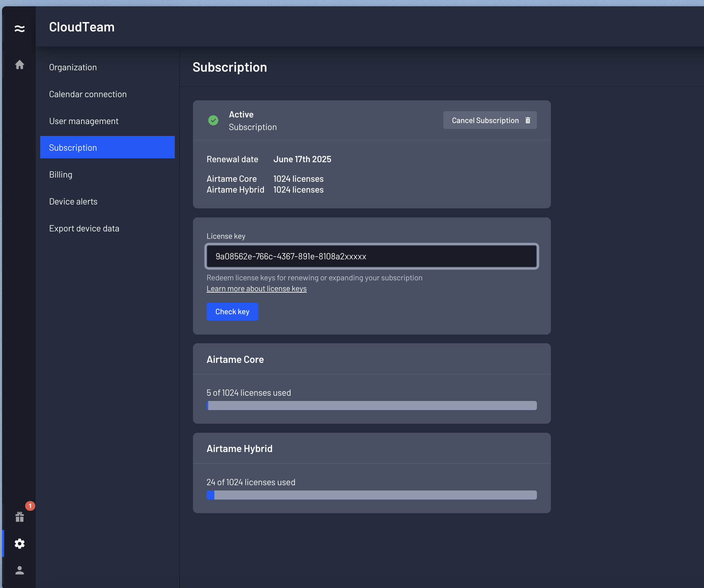Go to the home dashboard icon
The image size is (704, 588).
tap(20, 64)
